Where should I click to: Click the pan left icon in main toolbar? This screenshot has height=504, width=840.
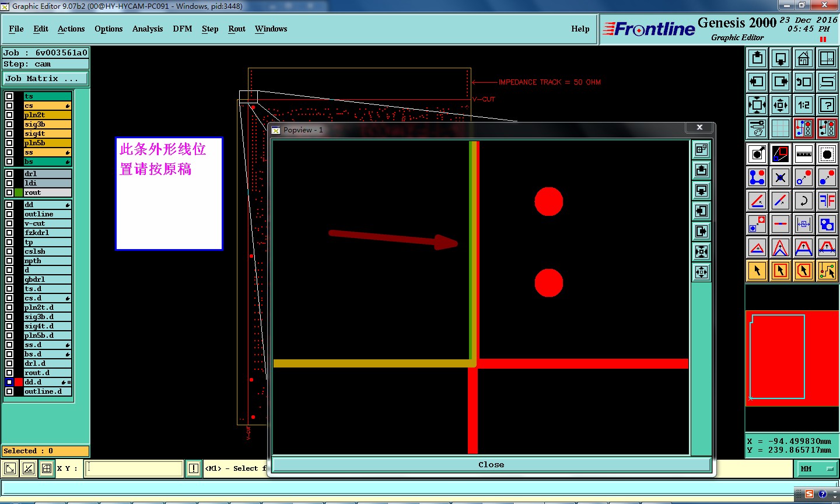[x=757, y=82]
